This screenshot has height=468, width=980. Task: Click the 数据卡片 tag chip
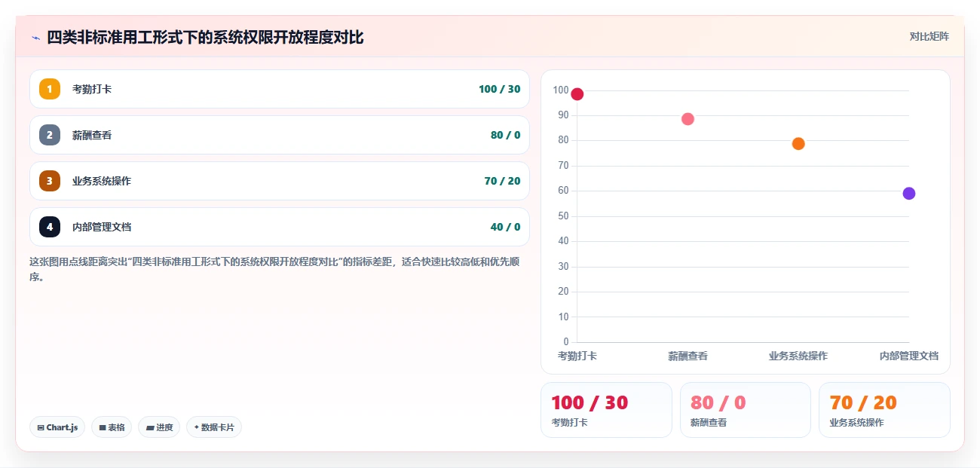[214, 427]
